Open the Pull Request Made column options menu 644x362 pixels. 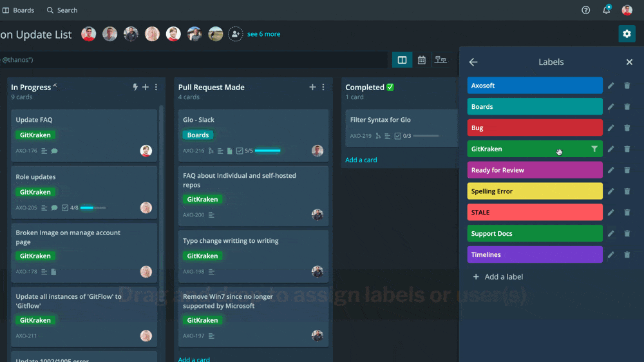click(323, 87)
